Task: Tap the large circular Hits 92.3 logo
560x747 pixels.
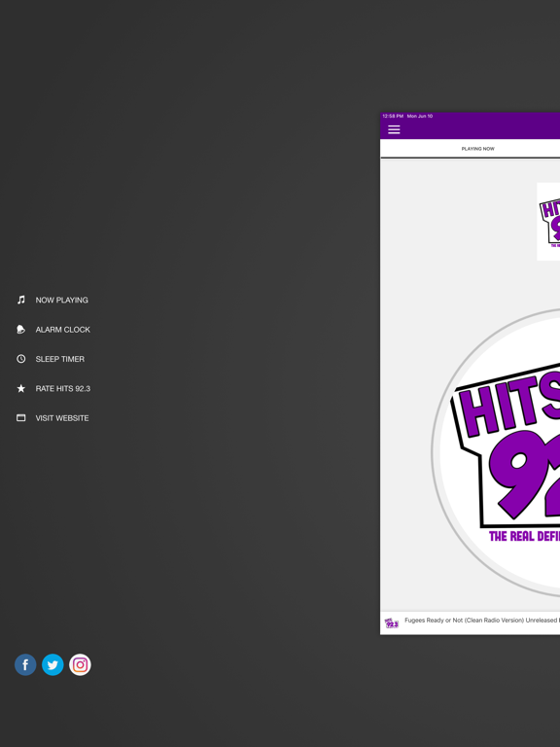Action: point(496,452)
